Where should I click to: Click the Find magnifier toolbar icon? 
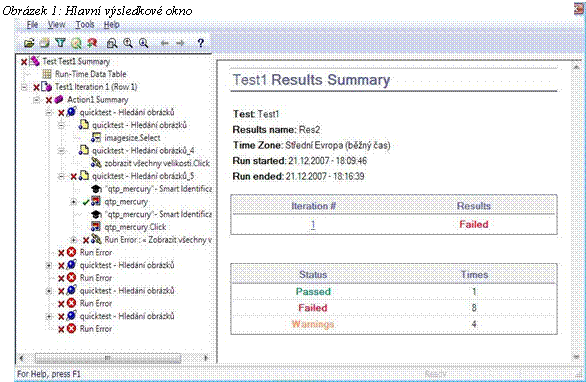tap(76, 43)
